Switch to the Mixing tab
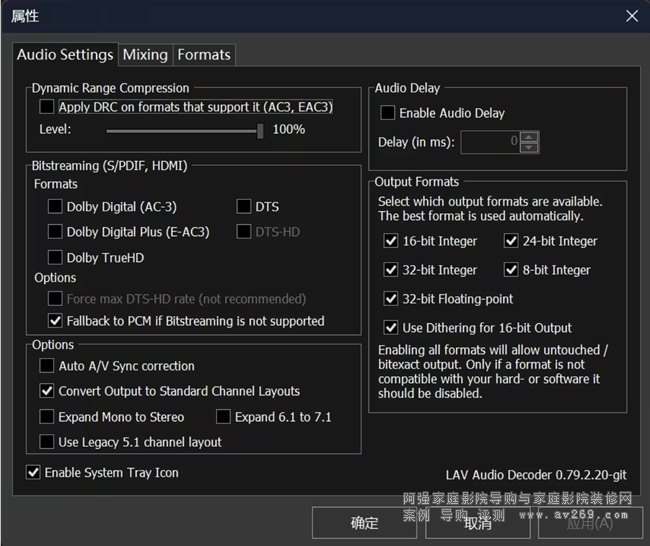The width and height of the screenshot is (650, 546). tap(145, 55)
